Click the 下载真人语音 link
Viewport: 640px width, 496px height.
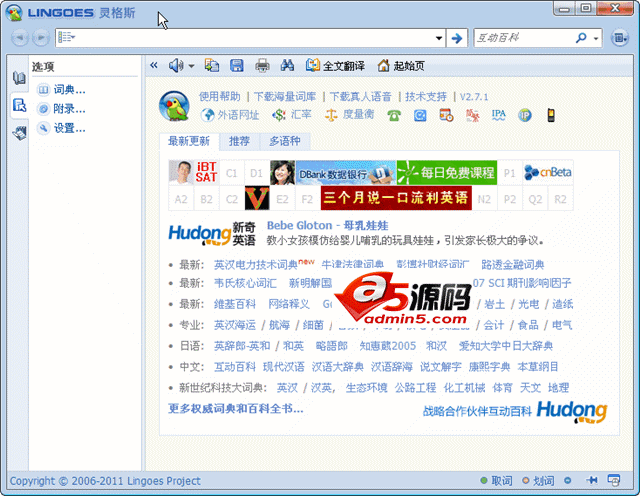[360, 97]
